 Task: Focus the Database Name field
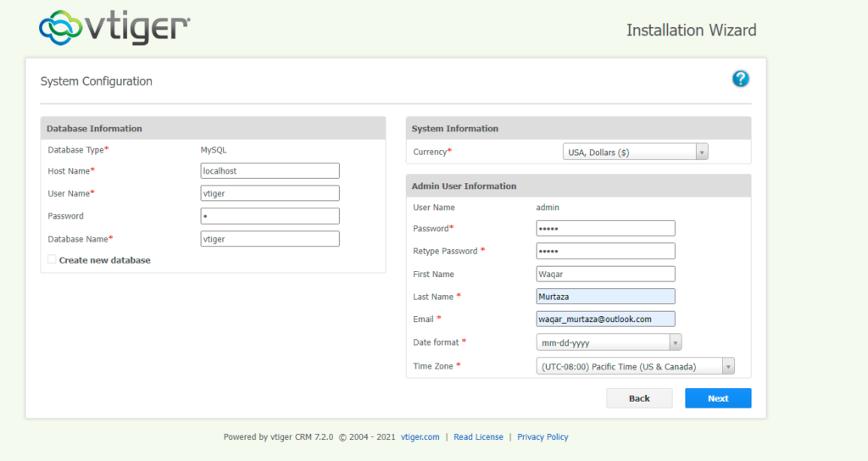[x=270, y=239]
